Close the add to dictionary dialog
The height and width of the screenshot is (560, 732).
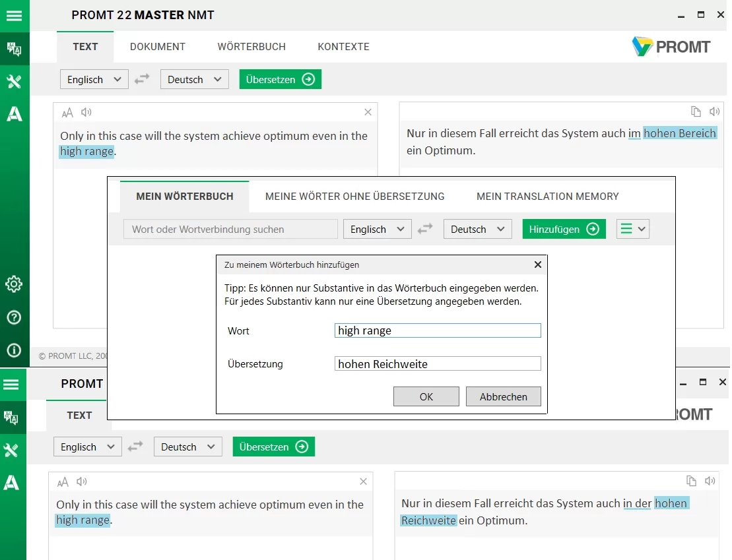click(538, 264)
